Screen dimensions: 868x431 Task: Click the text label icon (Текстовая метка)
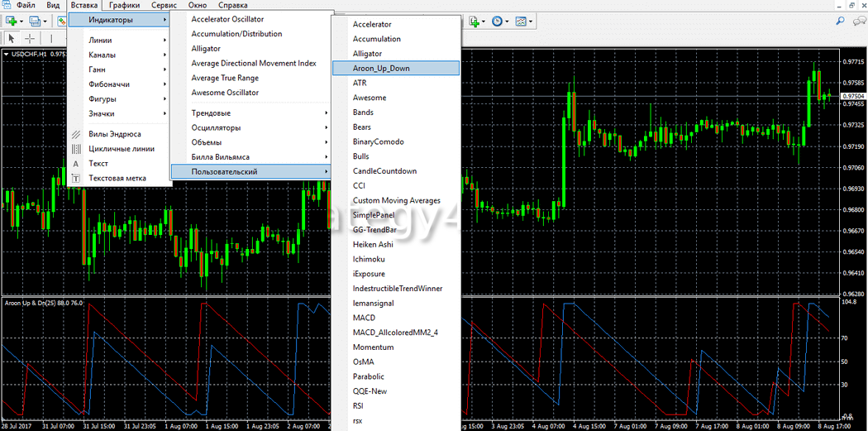point(76,179)
